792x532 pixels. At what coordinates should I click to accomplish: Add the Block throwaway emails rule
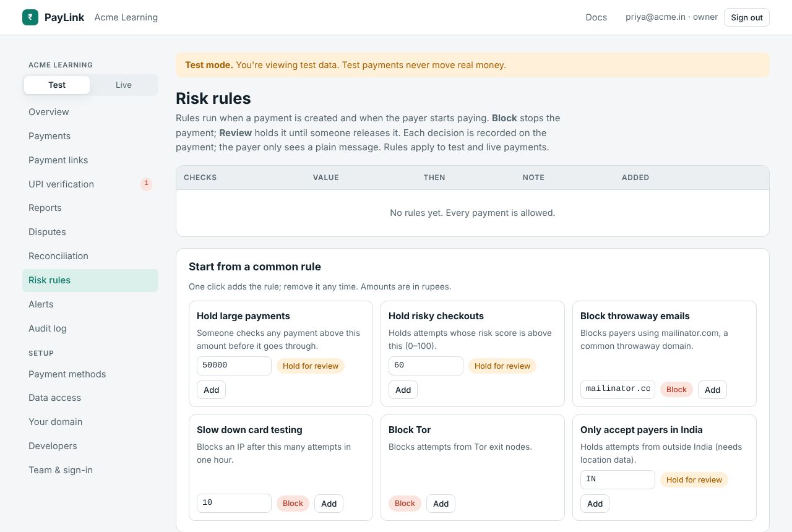pyautogui.click(x=712, y=390)
